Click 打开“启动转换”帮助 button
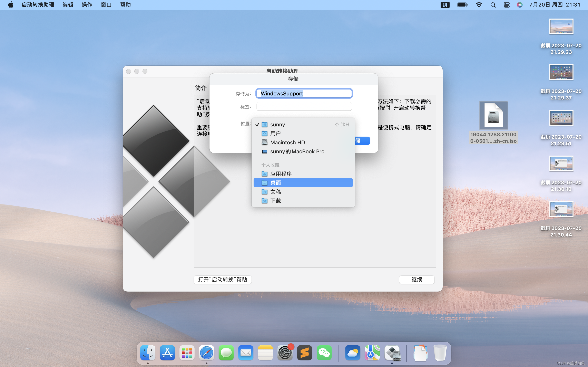Screen dimensions: 588x367 pyautogui.click(x=223, y=279)
